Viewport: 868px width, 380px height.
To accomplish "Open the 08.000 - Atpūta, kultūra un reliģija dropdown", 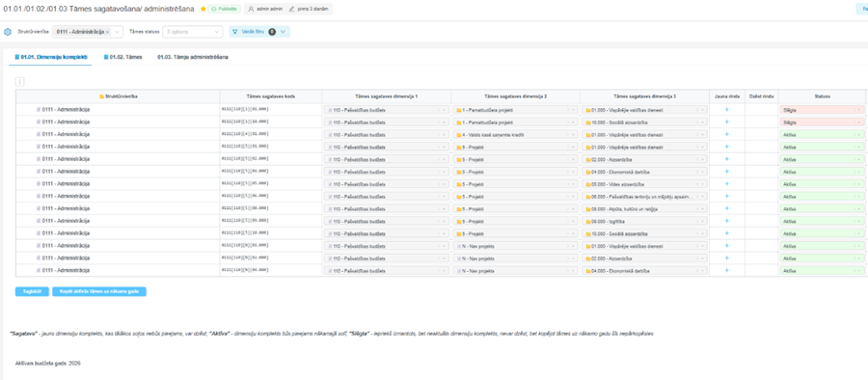I will pyautogui.click(x=645, y=208).
